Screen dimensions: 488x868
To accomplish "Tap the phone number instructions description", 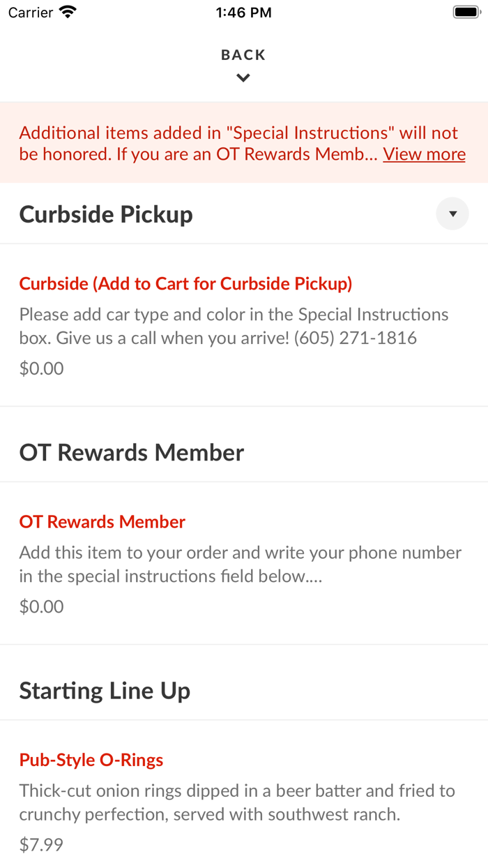I will tap(240, 564).
